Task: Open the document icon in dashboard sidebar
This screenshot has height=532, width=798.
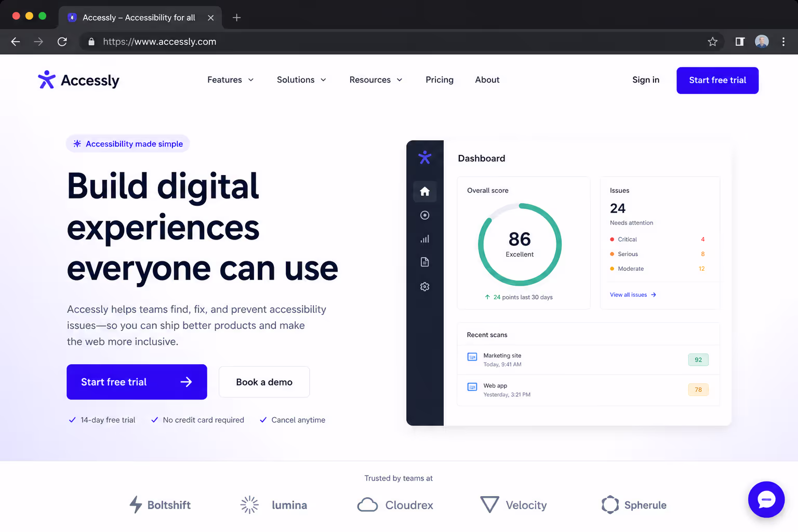Action: pyautogui.click(x=424, y=262)
